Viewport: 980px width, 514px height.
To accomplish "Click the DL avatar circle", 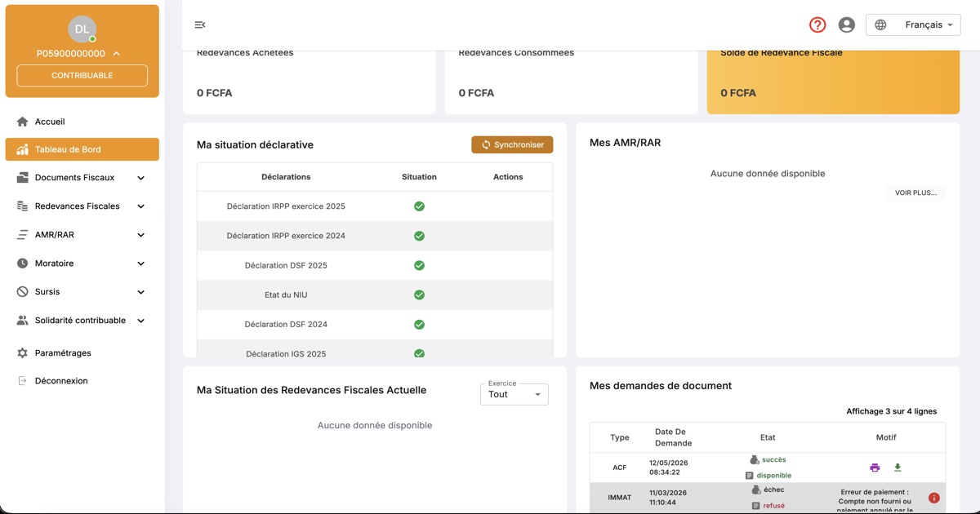I will point(82,29).
